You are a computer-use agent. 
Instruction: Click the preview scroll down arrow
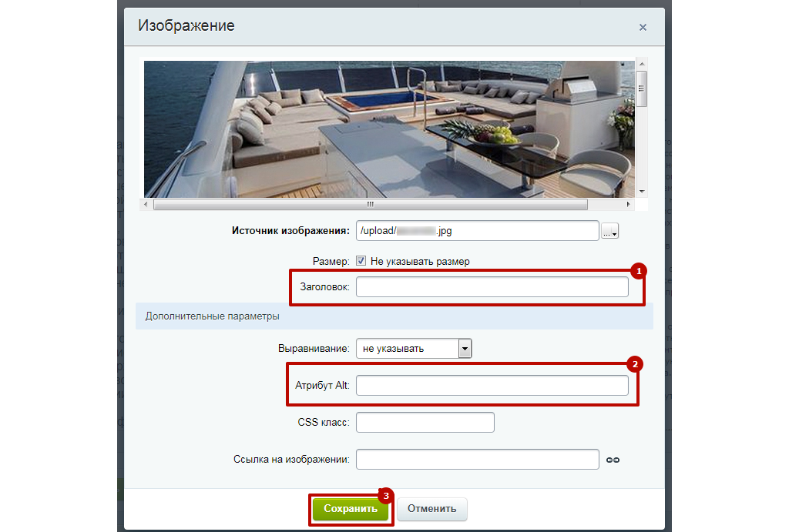[642, 192]
